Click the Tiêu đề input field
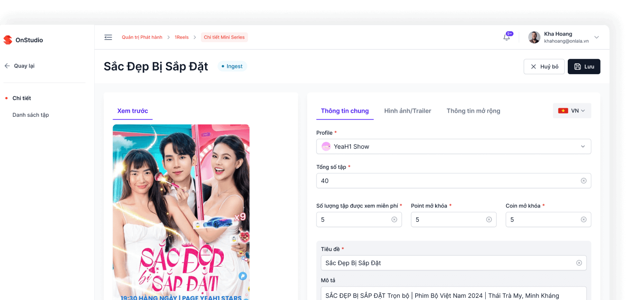 (453, 263)
